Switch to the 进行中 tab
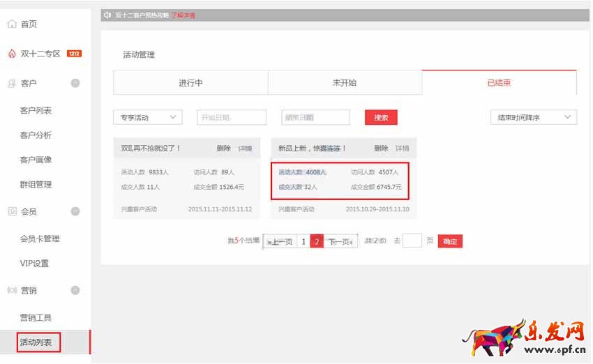 (x=190, y=83)
